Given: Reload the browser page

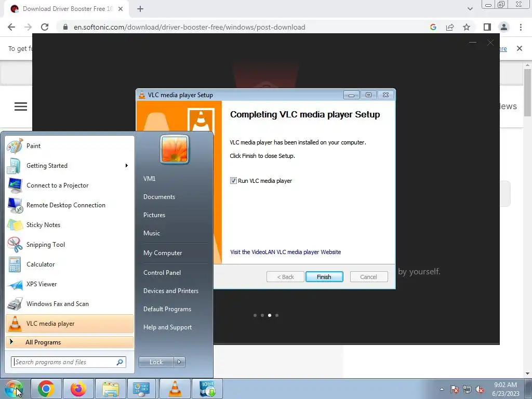Looking at the screenshot, I should pyautogui.click(x=45, y=27).
